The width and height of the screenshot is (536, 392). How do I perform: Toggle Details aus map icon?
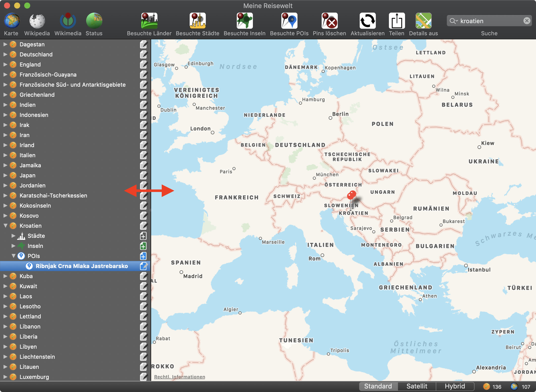423,21
